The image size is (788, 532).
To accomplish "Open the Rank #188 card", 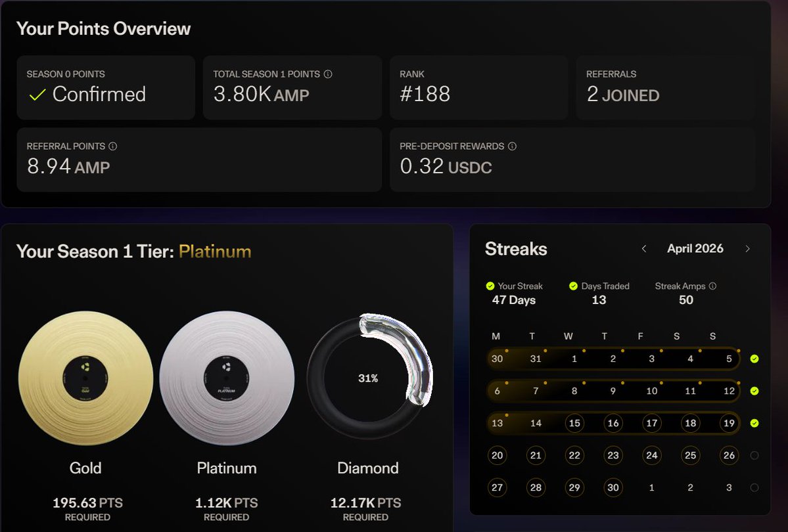I will click(479, 87).
